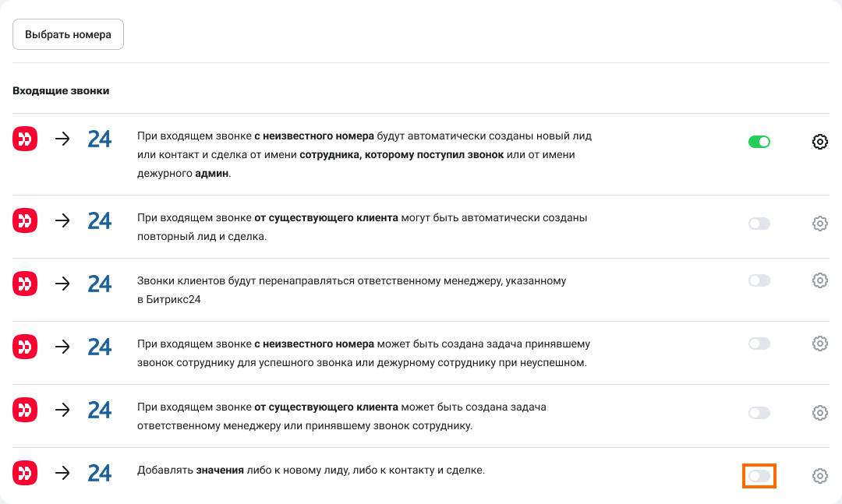This screenshot has height=504, width=842.
Task: Click the Bitrix24 '24' logo in forwarding rule
Action: 100,284
